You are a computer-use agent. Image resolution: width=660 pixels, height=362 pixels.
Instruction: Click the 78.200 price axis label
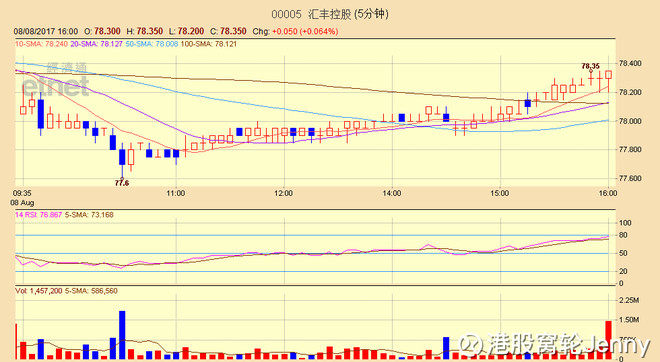click(x=630, y=92)
